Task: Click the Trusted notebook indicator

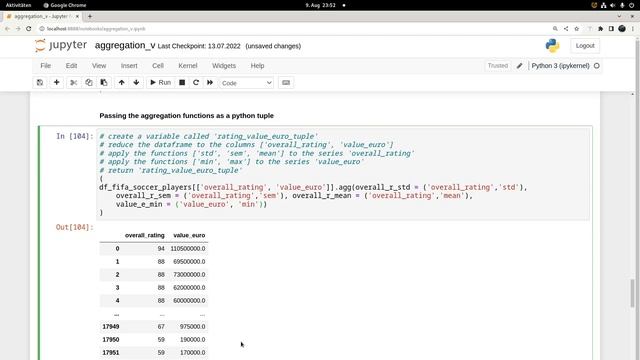Action: pos(498,66)
